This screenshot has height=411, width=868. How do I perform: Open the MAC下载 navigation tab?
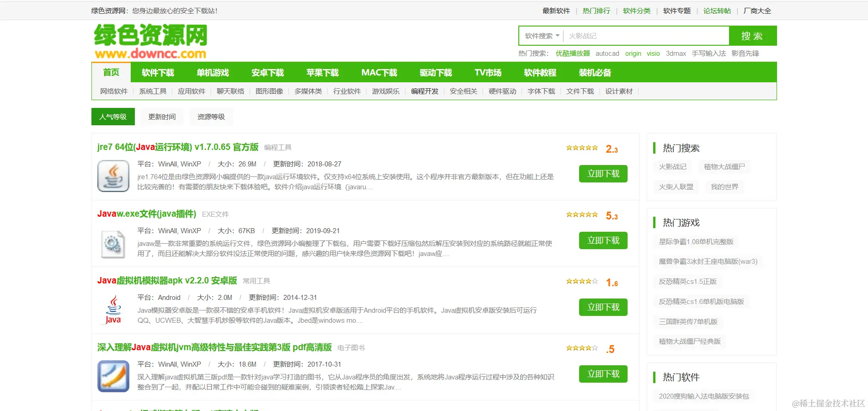tap(379, 73)
